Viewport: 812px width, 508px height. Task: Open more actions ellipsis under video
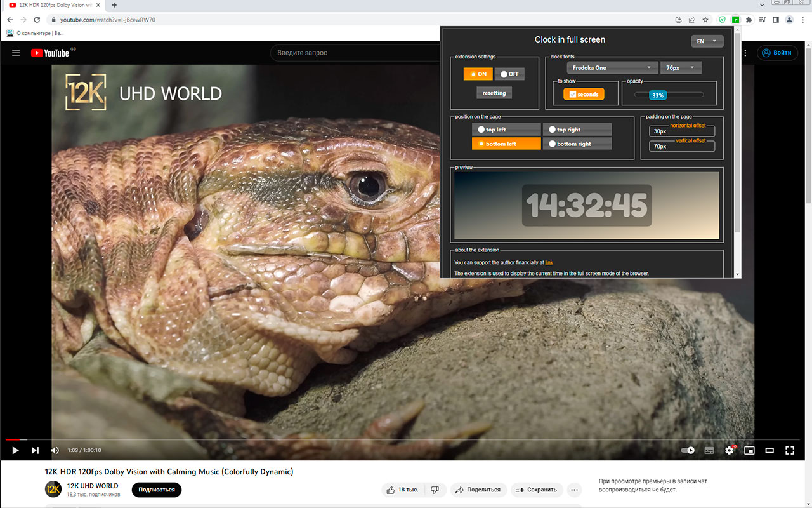pos(574,490)
